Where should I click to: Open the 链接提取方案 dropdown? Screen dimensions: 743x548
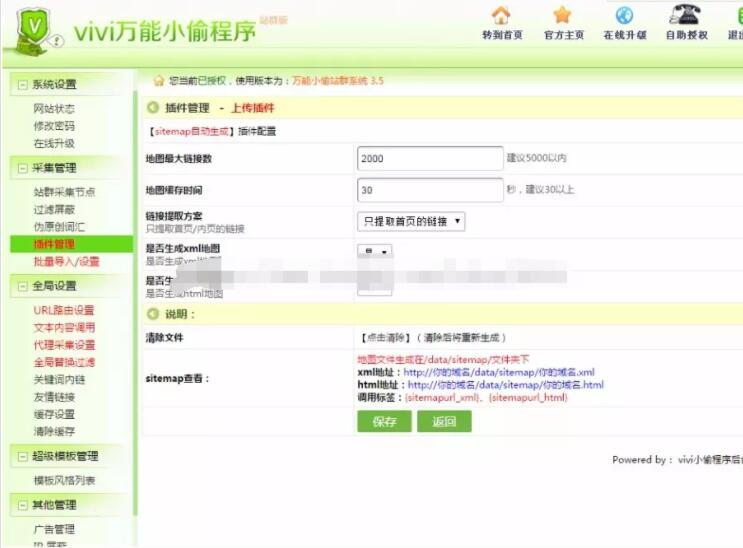[411, 221]
